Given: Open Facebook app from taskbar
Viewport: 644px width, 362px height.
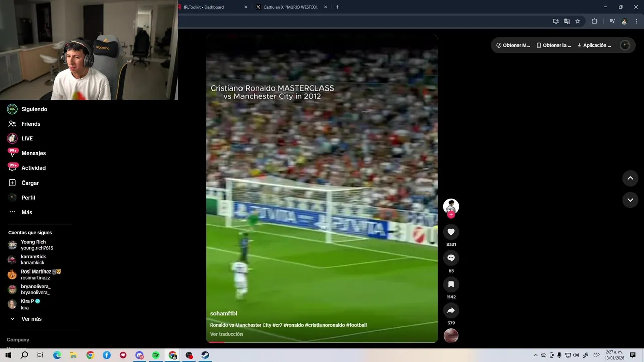Looking at the screenshot, I should click(107, 355).
